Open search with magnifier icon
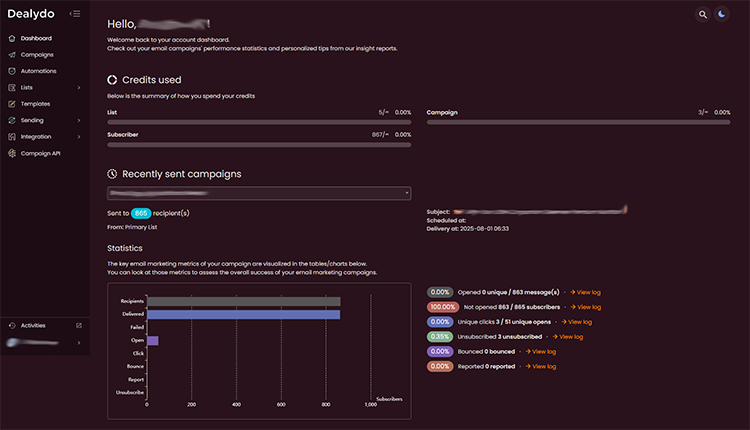The image size is (750, 430). click(x=703, y=14)
